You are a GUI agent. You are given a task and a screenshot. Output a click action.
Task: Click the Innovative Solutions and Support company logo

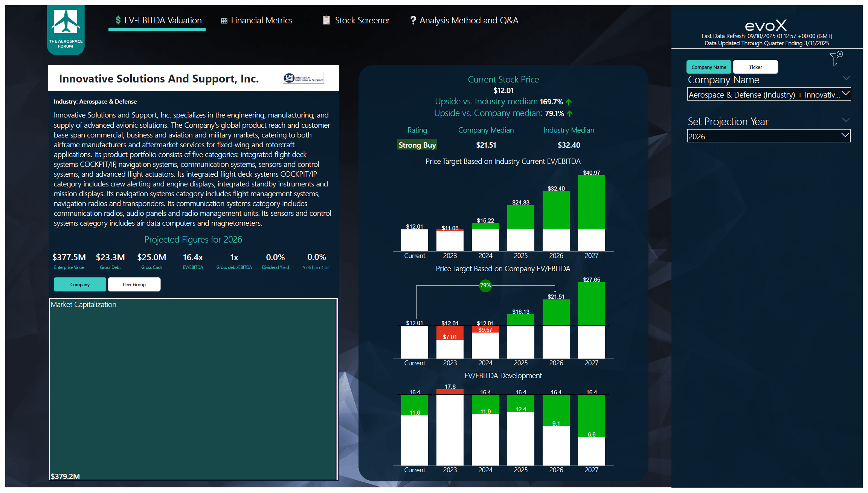[x=304, y=78]
